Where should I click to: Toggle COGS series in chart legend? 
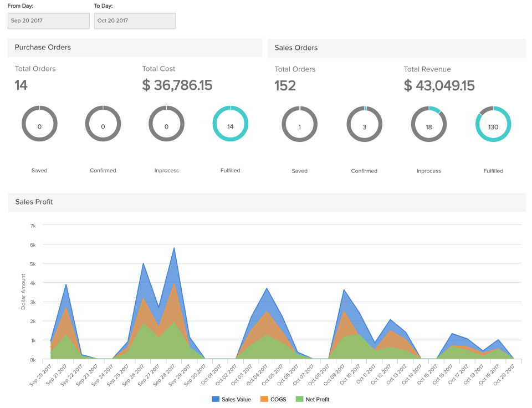[273, 399]
